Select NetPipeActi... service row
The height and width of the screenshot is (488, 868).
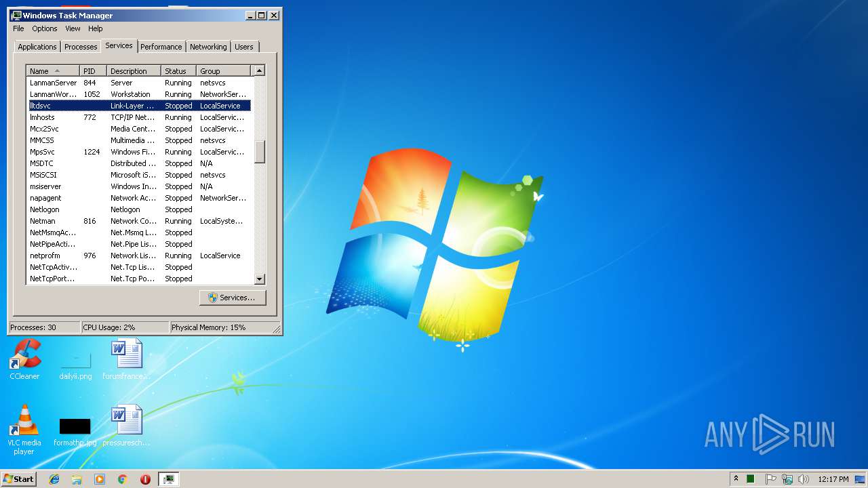coord(139,244)
